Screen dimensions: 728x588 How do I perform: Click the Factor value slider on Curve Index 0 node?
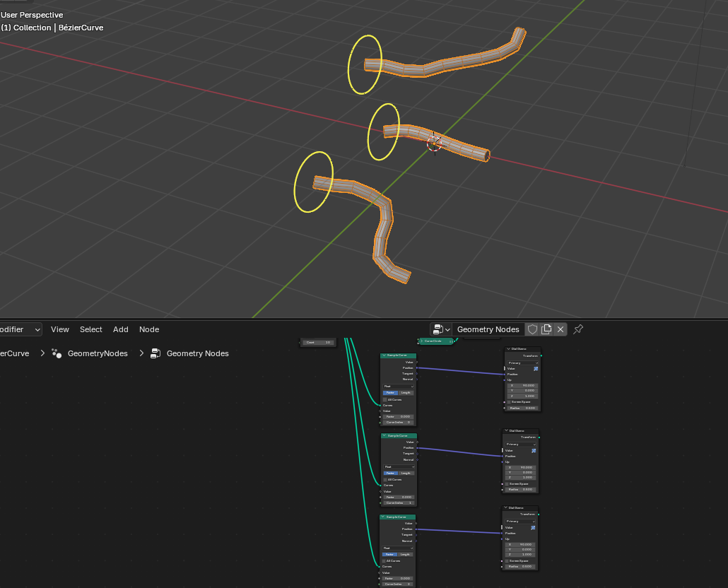point(398,417)
